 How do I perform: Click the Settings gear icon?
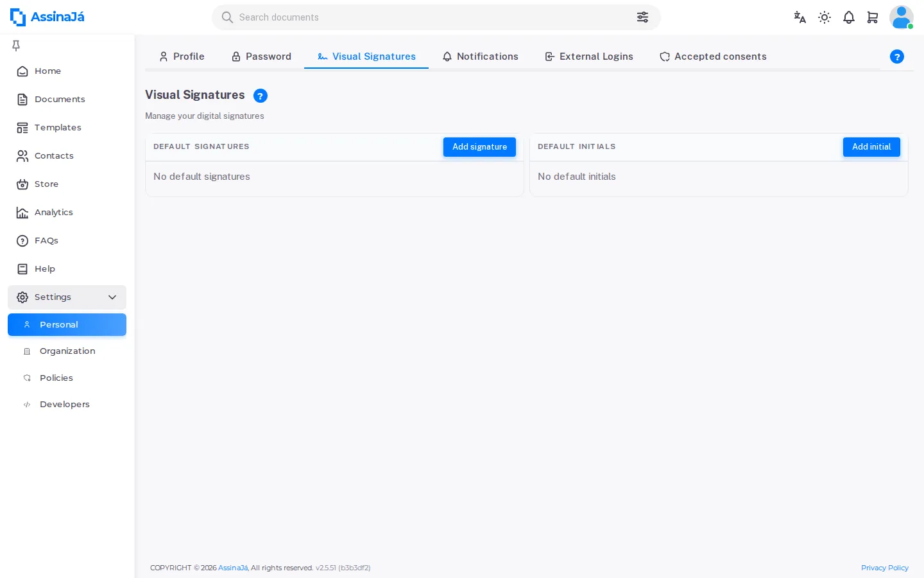[22, 297]
